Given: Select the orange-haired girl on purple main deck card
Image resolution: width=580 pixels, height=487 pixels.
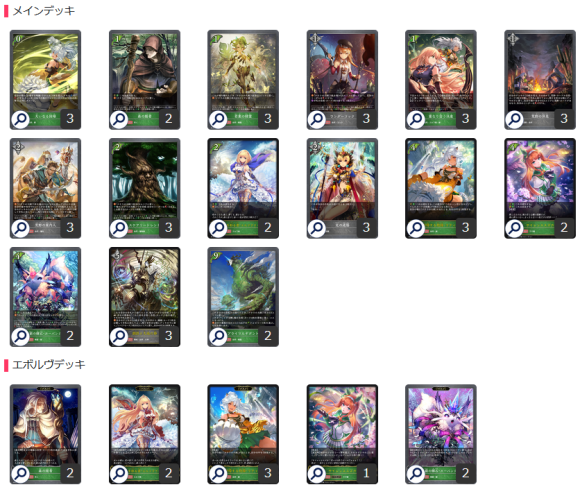Looking at the screenshot, I should 540,188.
